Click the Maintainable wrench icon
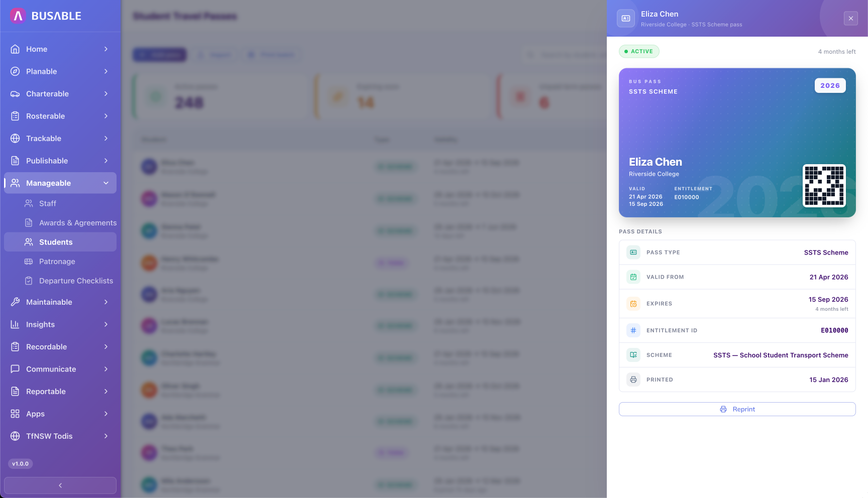This screenshot has height=498, width=868. [x=15, y=302]
